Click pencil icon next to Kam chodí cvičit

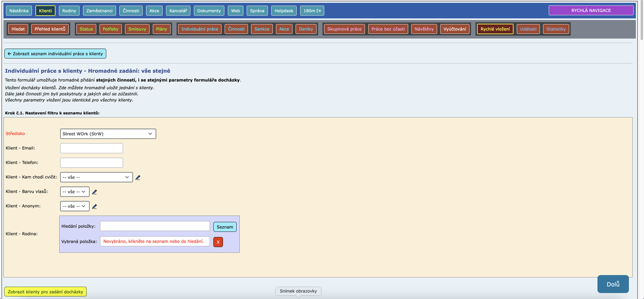(x=138, y=177)
